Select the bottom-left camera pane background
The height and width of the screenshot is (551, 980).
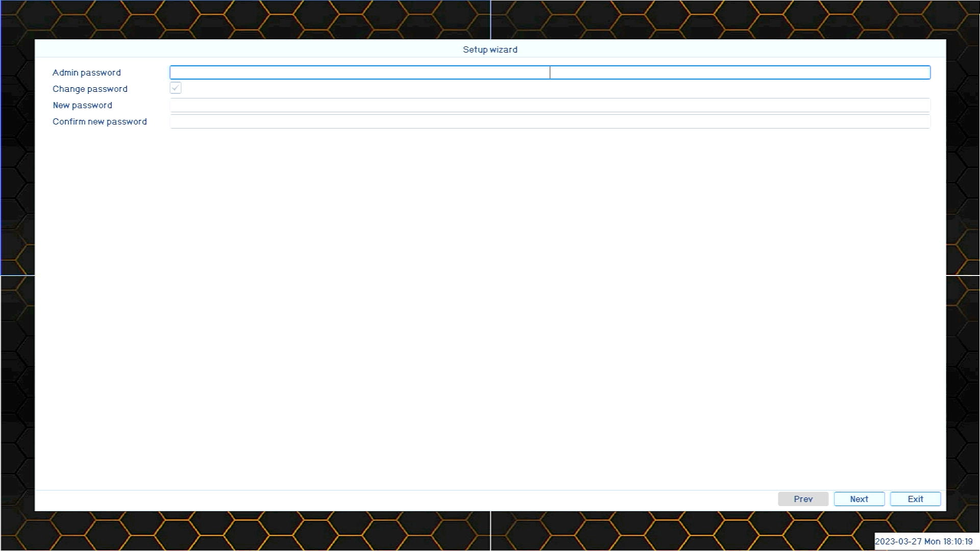point(245,531)
